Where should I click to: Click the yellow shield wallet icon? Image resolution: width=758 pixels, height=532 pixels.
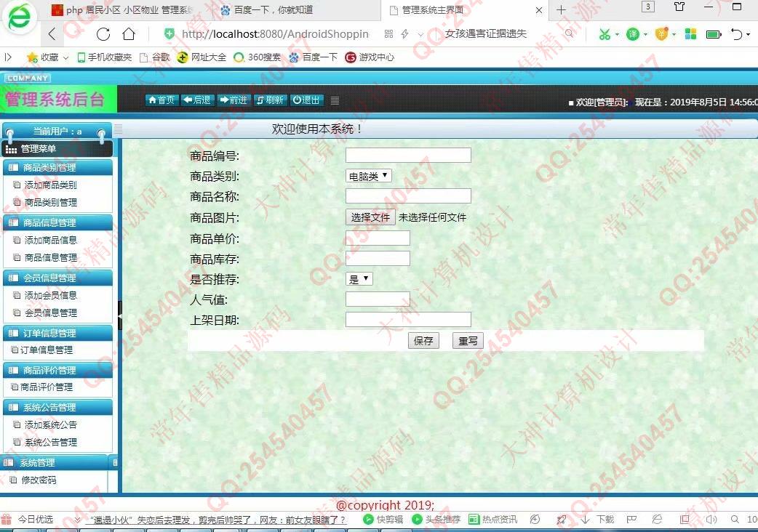(661, 33)
